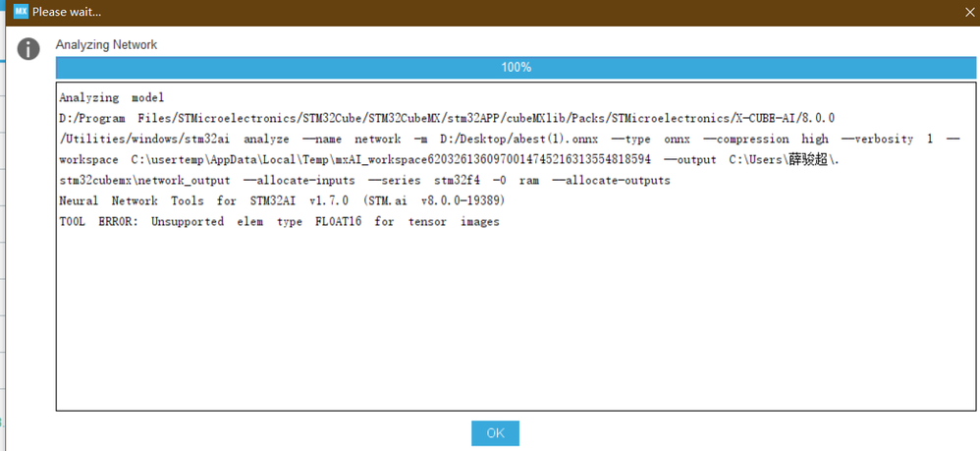Click the MX application icon in title bar
This screenshot has height=451, width=980.
(x=21, y=11)
